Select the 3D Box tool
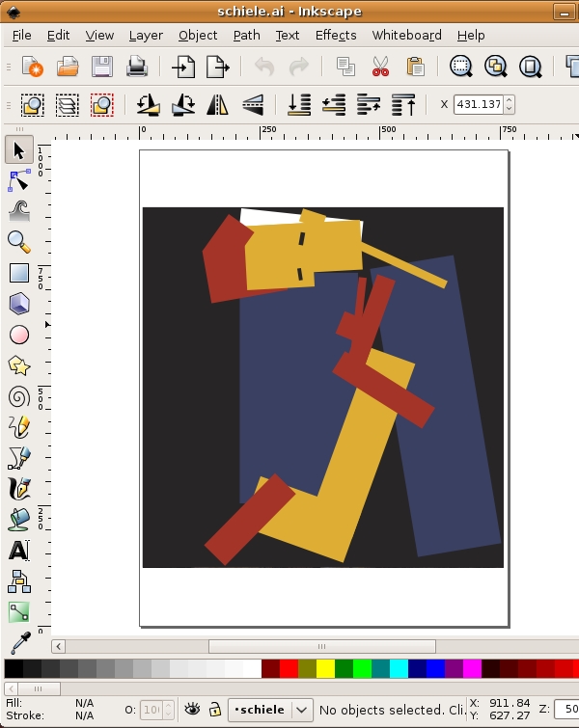The width and height of the screenshot is (579, 728). (19, 304)
